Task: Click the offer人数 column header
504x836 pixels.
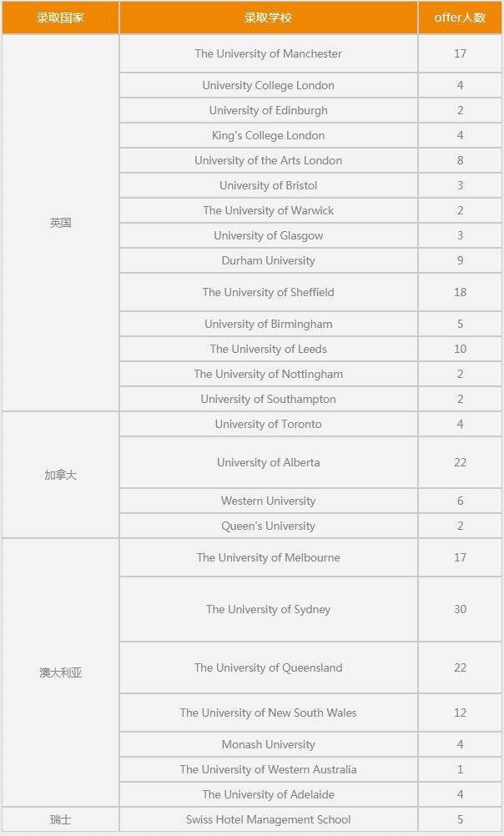Action: 460,18
